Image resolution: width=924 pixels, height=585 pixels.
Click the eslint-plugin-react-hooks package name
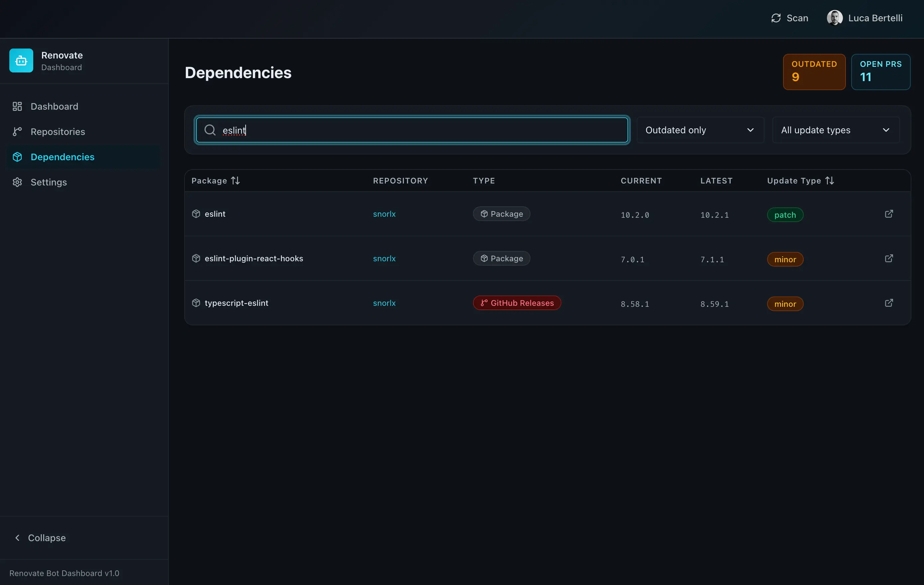(254, 258)
